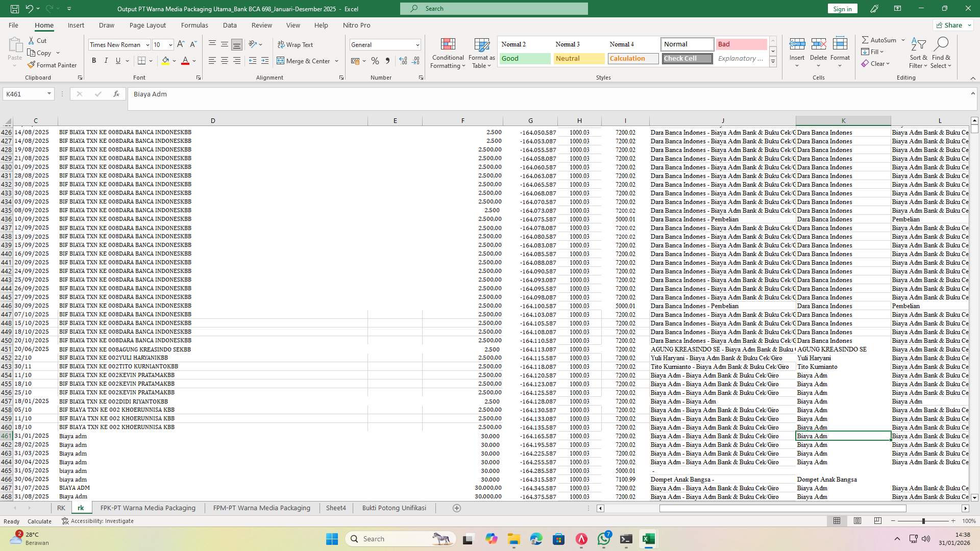The image size is (980, 551).
Task: Open the font name dropdown
Action: tap(148, 45)
